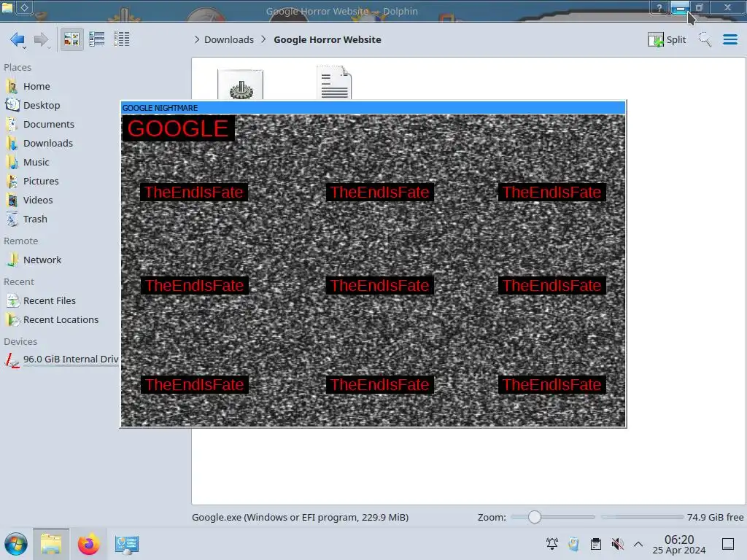The image size is (747, 560).
Task: Click the Dolphin window menu icon in title bar
Action: click(x=7, y=7)
